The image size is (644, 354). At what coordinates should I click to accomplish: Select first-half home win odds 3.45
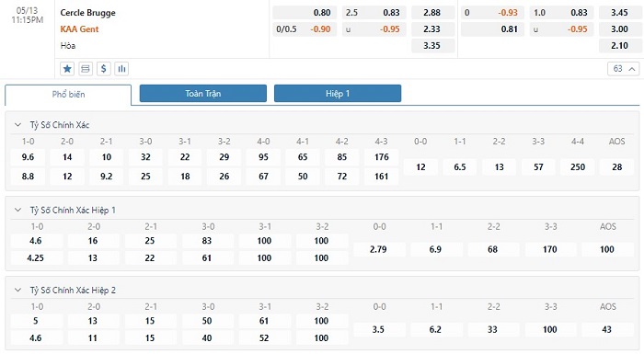[x=619, y=13]
